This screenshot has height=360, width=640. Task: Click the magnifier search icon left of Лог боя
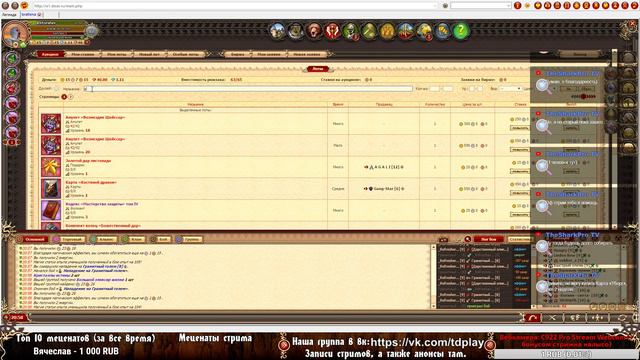(468, 239)
